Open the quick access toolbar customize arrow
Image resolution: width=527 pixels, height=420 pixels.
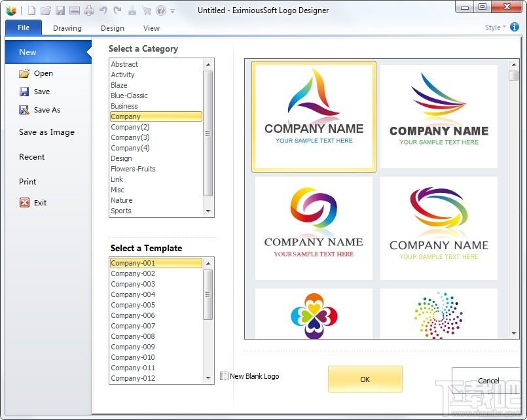click(172, 11)
